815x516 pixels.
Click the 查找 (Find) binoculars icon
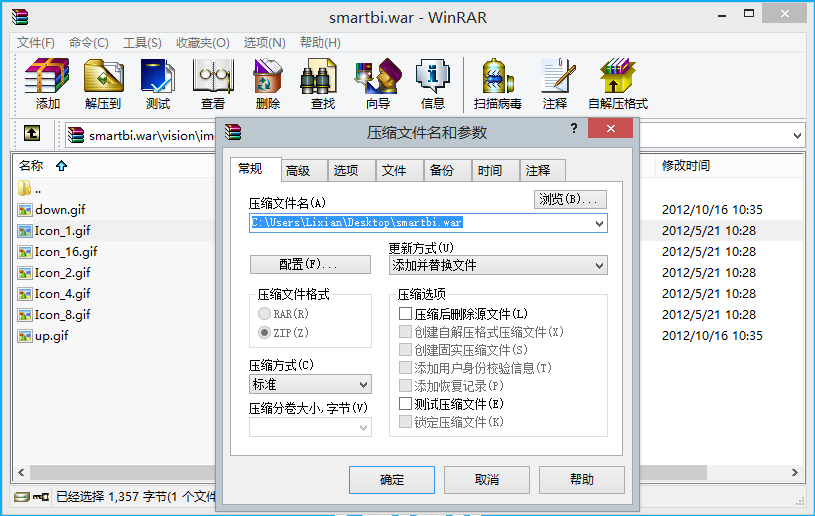pos(319,77)
